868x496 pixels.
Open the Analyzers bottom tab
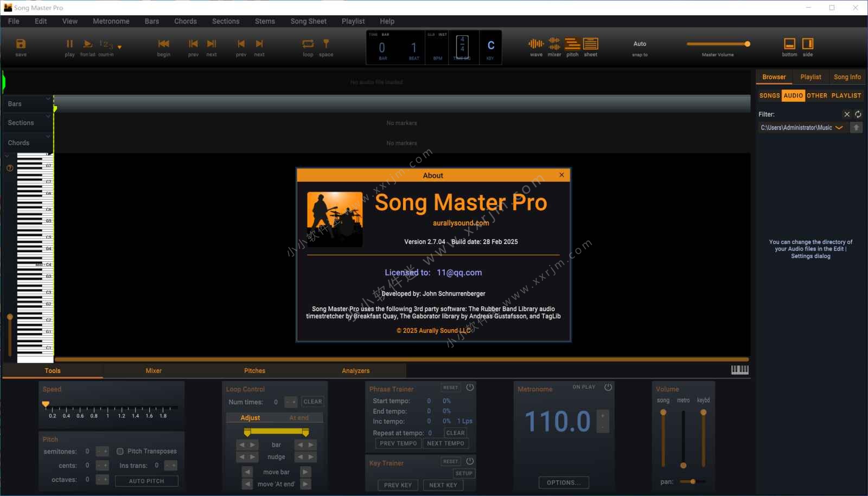[355, 371]
